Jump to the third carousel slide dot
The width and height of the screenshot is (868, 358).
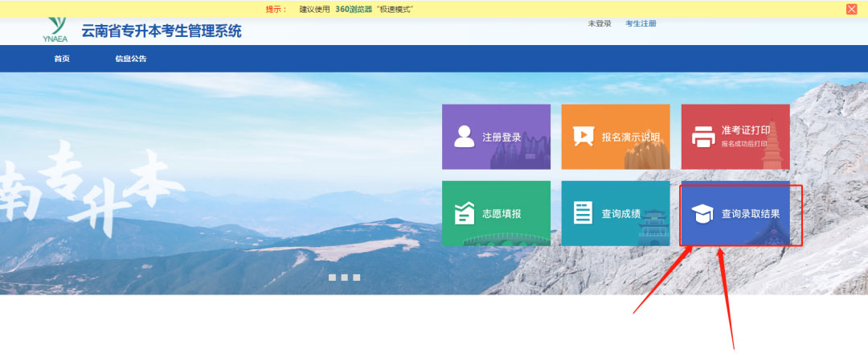357,278
